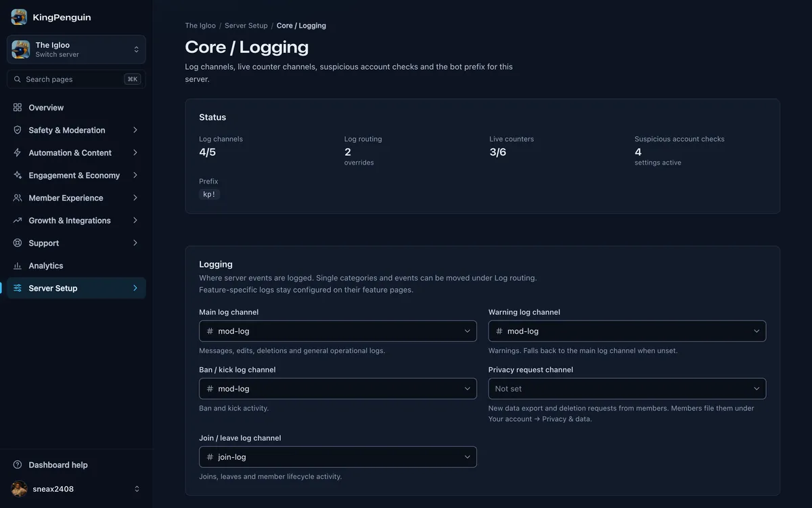Open the Warning log channel dropdown
This screenshot has height=508, width=812.
[x=627, y=331]
